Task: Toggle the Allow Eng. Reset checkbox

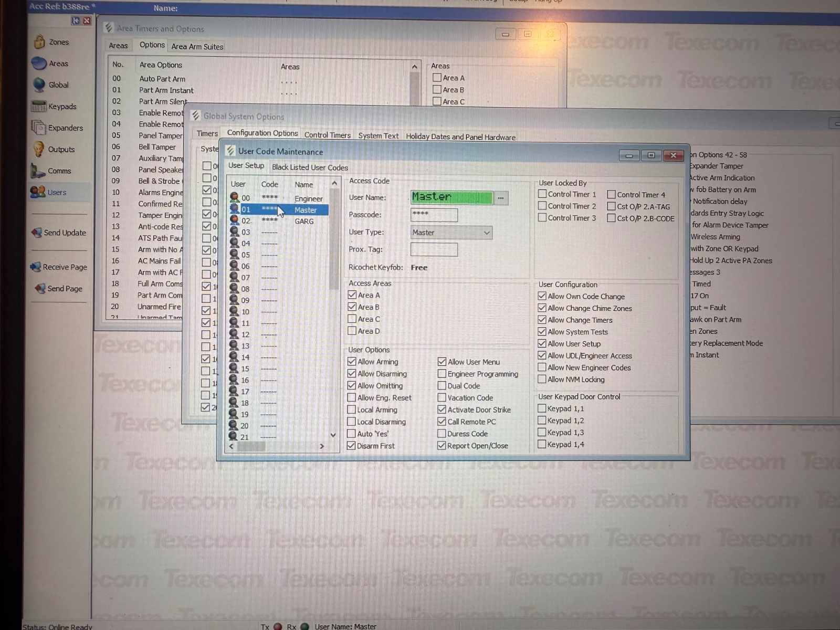Action: coord(352,398)
